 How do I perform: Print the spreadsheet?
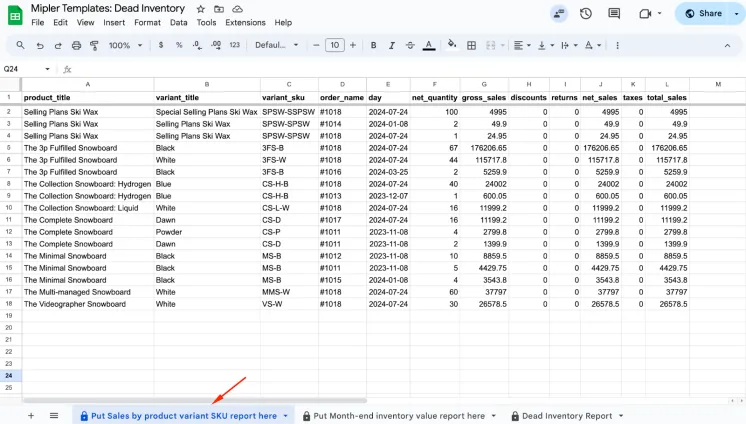pyautogui.click(x=76, y=45)
